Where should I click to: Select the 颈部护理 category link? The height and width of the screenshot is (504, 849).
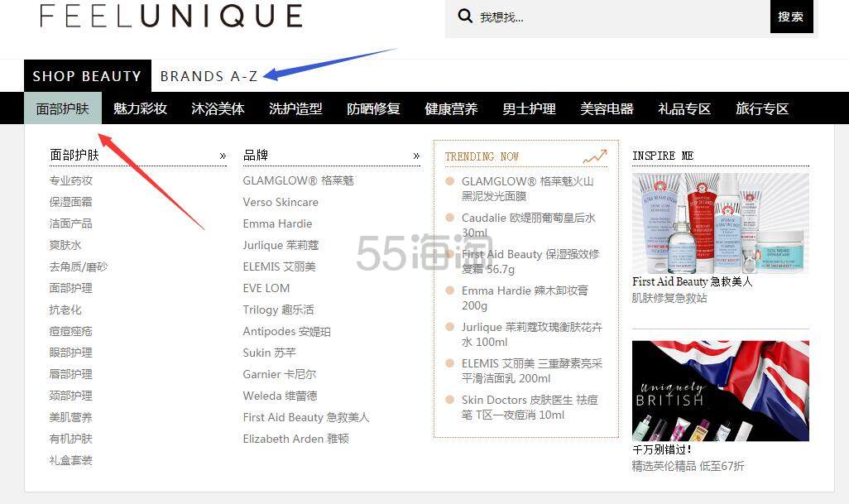(x=71, y=396)
